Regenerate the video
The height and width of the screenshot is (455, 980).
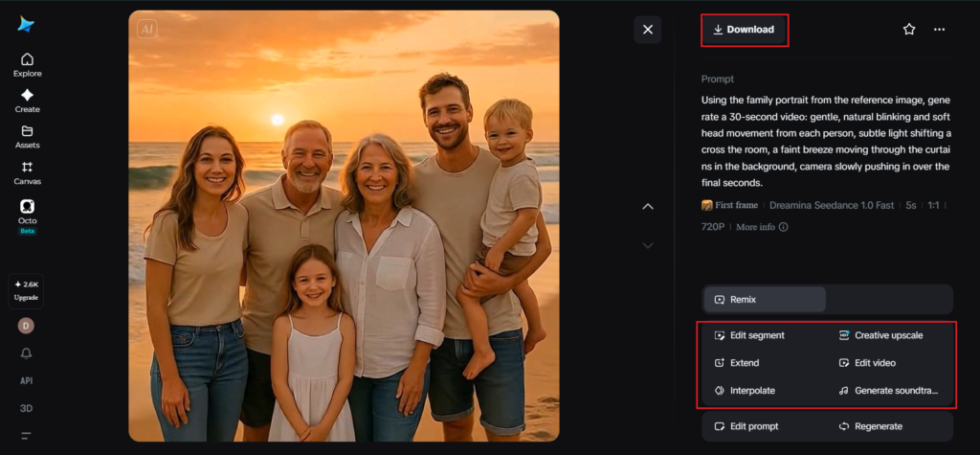click(x=871, y=426)
